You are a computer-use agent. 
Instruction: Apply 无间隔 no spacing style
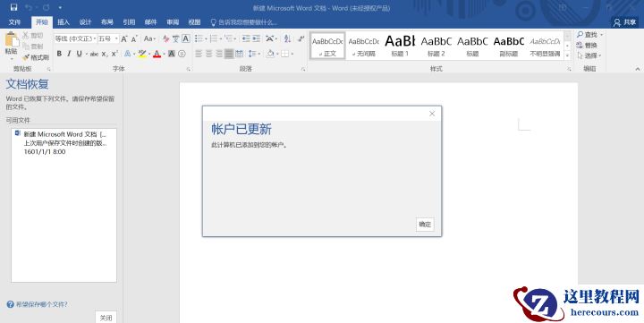(363, 46)
